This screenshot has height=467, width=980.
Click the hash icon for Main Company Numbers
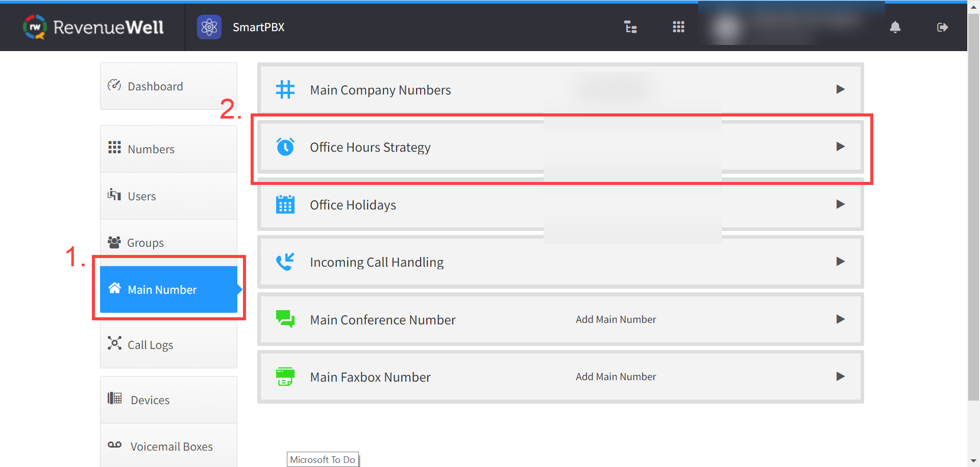tap(285, 89)
